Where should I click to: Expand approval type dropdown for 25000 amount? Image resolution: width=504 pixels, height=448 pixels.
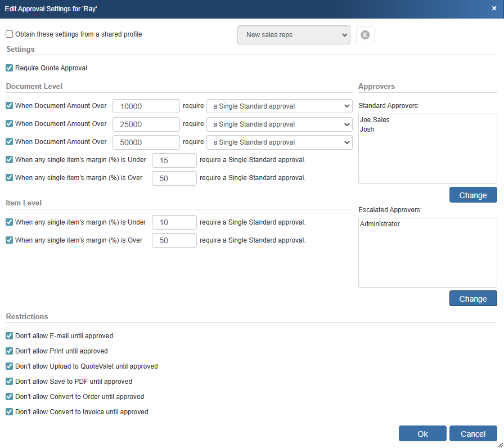(x=279, y=124)
